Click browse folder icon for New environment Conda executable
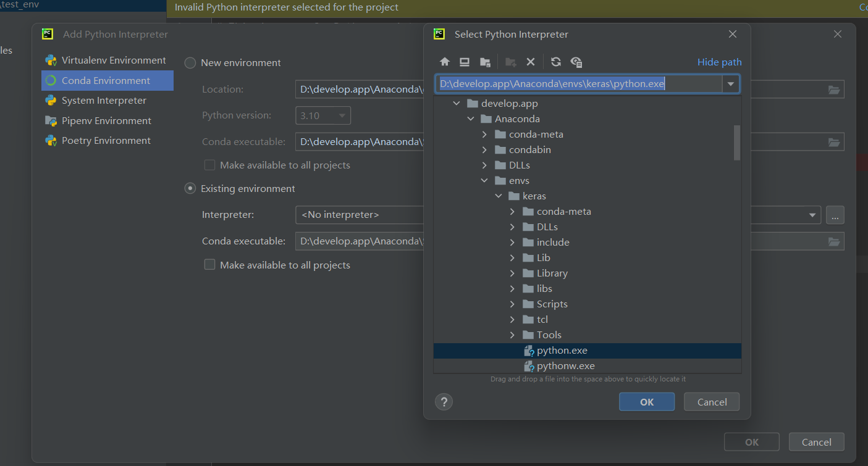Image resolution: width=868 pixels, height=466 pixels. coord(834,142)
